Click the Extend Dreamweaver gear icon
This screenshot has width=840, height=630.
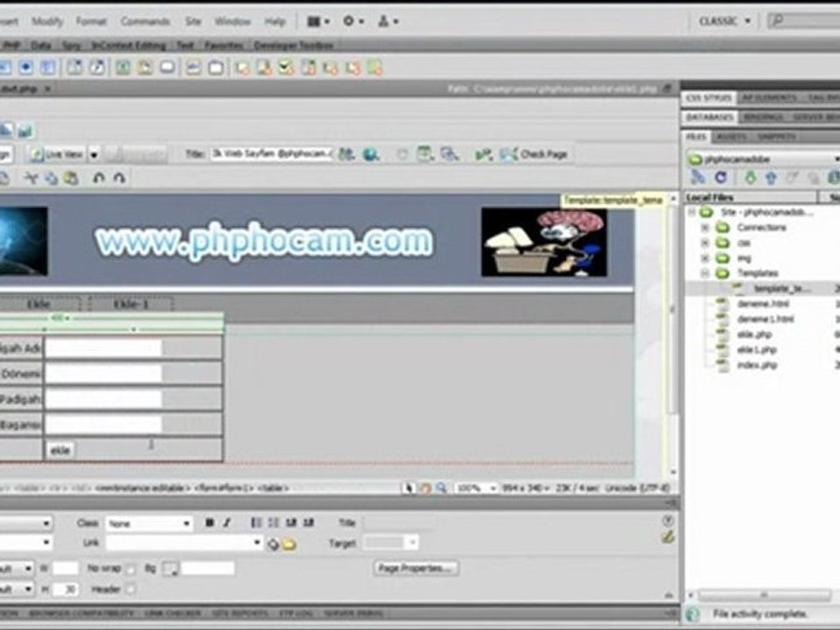coord(353,21)
